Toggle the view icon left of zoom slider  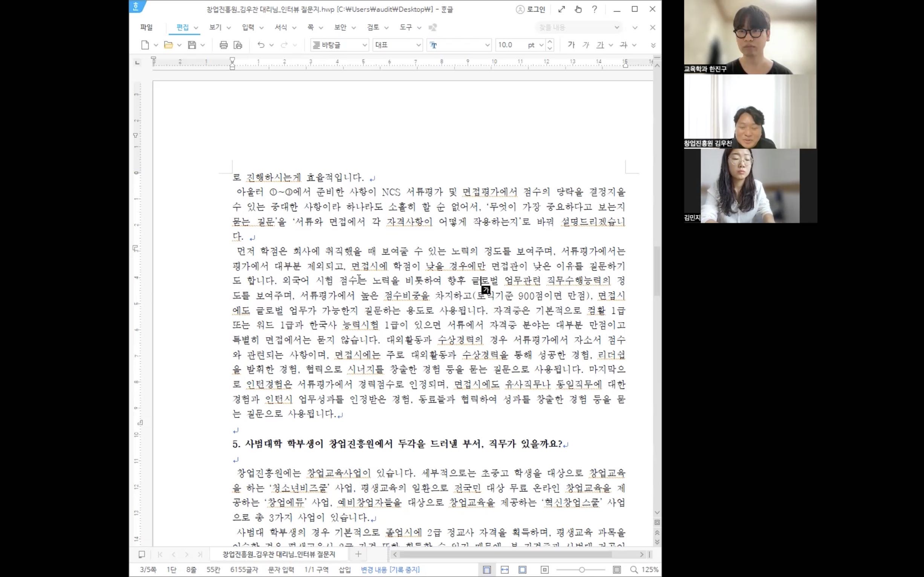pyautogui.click(x=545, y=570)
